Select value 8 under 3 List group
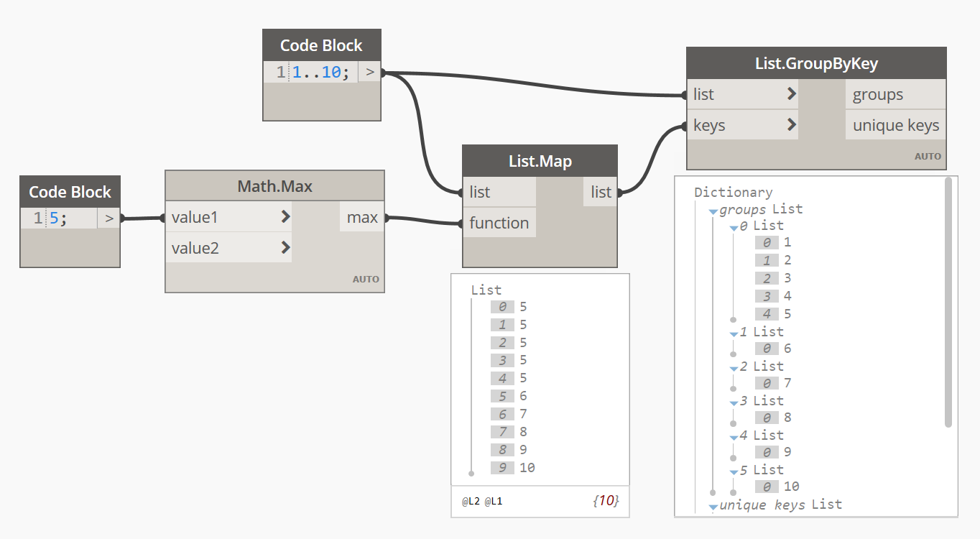Screen dimensions: 980x539 point(787,418)
